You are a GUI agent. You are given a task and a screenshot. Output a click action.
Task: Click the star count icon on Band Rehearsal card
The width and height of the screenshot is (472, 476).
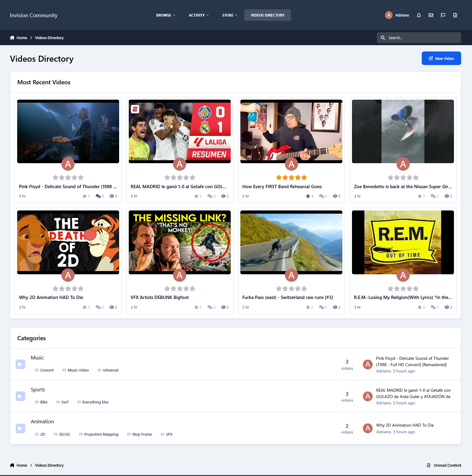[308, 196]
